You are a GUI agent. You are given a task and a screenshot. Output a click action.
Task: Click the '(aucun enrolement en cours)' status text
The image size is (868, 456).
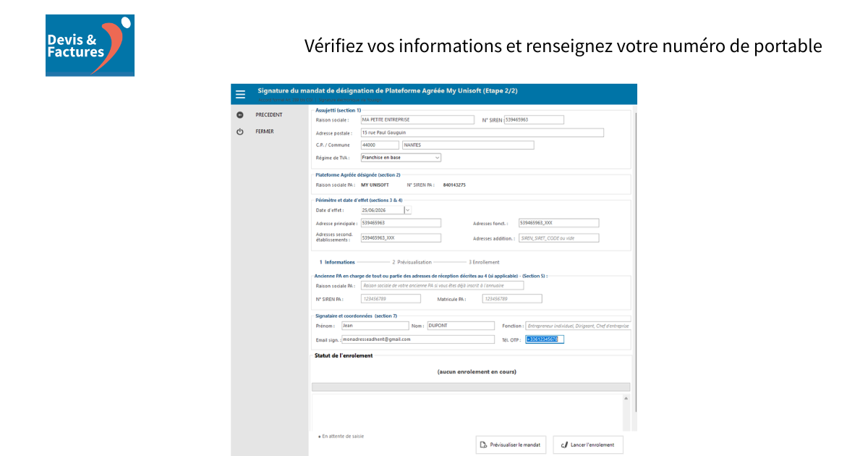tap(477, 372)
